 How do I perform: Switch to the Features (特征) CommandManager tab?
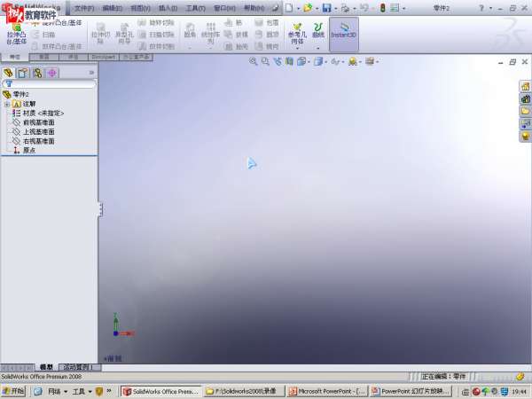15,57
